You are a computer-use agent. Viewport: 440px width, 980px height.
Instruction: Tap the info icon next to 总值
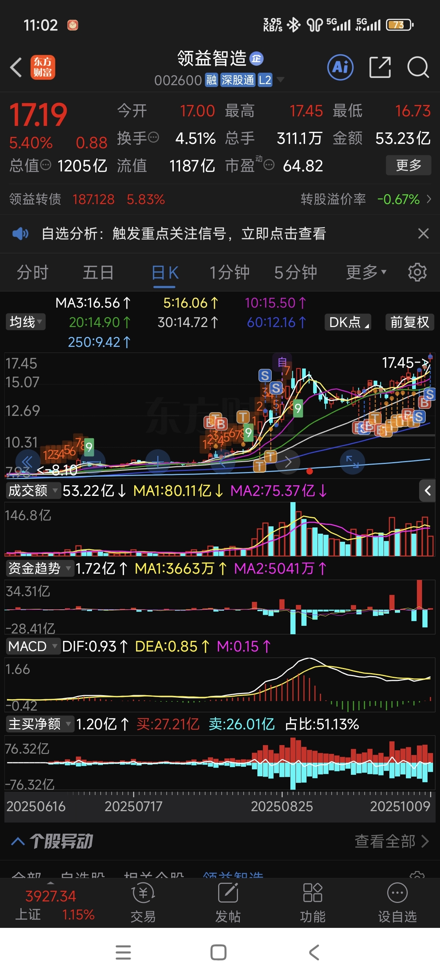point(45,165)
